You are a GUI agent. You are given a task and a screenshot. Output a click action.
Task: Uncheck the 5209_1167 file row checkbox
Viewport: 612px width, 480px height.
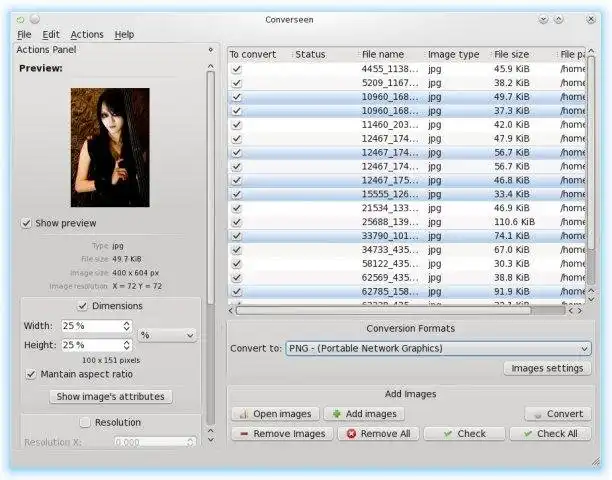coord(236,83)
